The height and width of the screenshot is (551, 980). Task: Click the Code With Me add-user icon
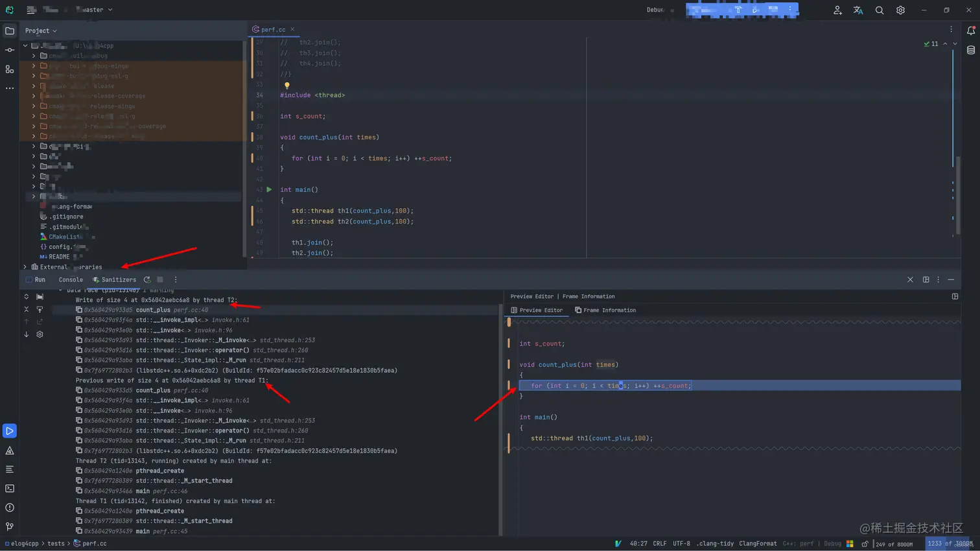(x=837, y=10)
